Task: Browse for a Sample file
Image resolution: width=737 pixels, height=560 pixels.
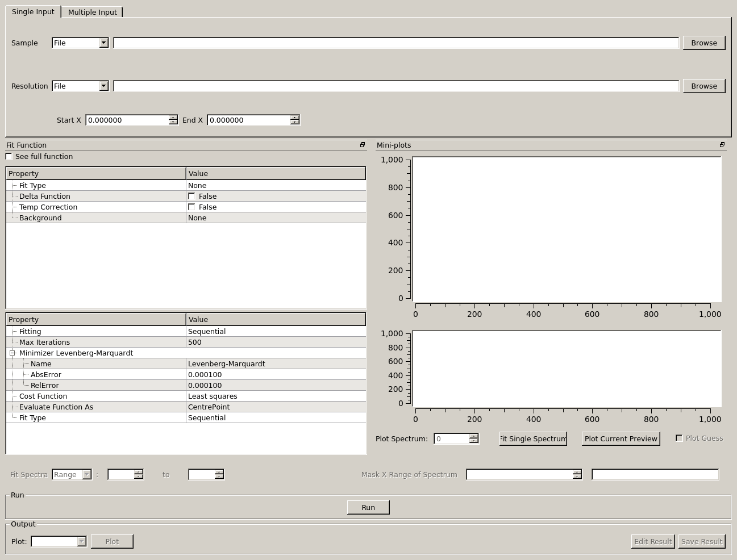Action: (x=703, y=43)
